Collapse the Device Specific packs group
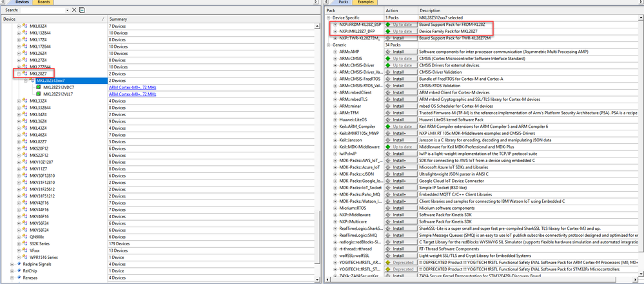The height and width of the screenshot is (284, 644). pos(329,17)
